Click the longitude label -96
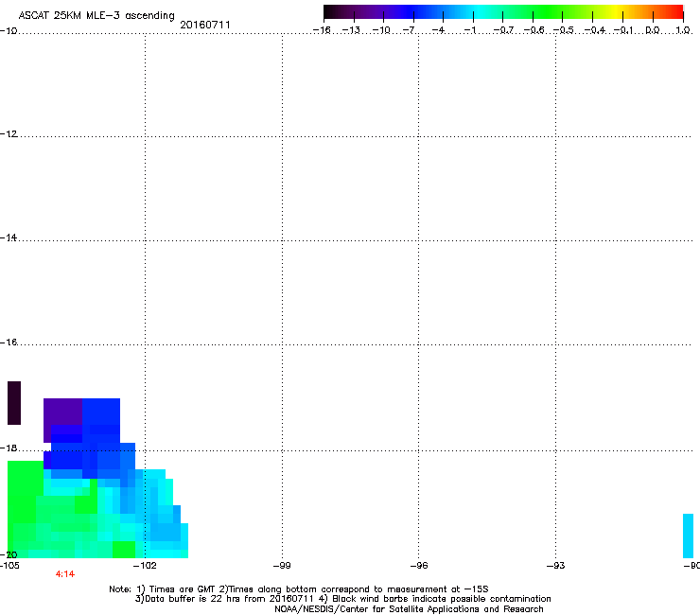The image size is (700, 615). coord(419,566)
